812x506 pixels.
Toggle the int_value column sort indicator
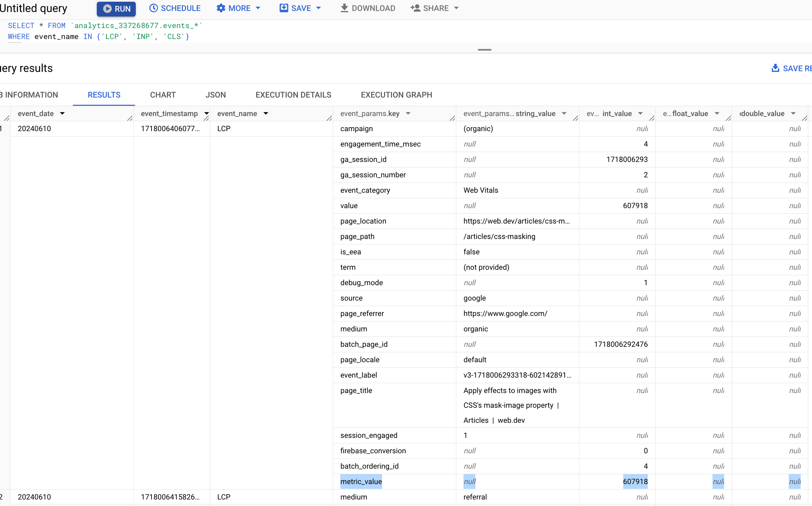pos(640,113)
